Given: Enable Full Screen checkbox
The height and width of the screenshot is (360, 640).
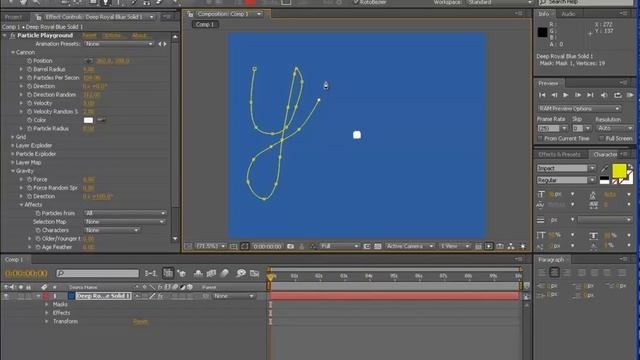Looking at the screenshot, I should [x=601, y=139].
